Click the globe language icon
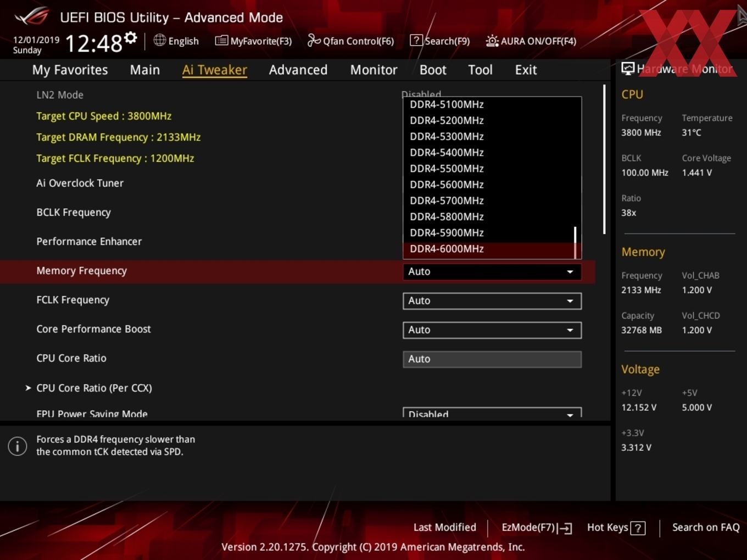The width and height of the screenshot is (747, 560). tap(159, 40)
